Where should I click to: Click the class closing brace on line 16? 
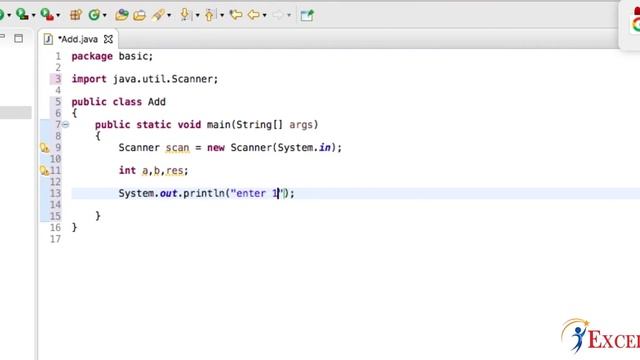pyautogui.click(x=74, y=228)
